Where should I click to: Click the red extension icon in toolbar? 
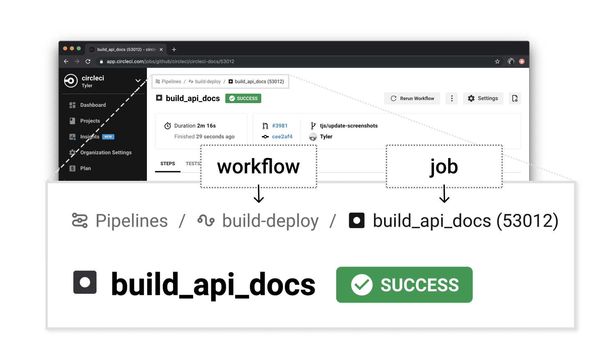coord(522,61)
